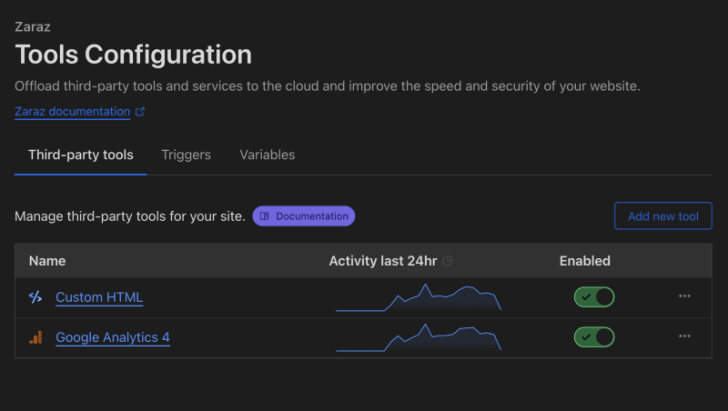Open the Zaraz documentation link
This screenshot has height=411, width=728.
(72, 112)
